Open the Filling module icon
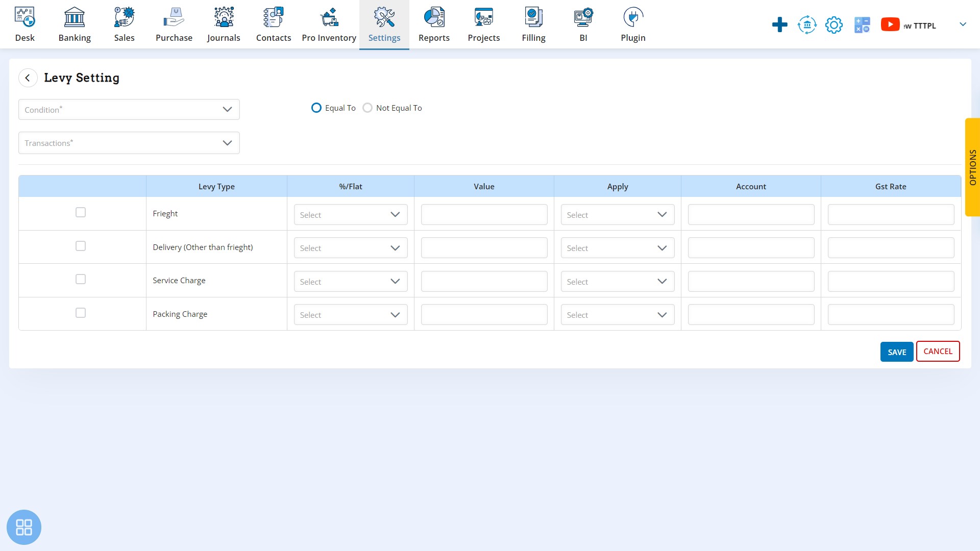 tap(534, 17)
